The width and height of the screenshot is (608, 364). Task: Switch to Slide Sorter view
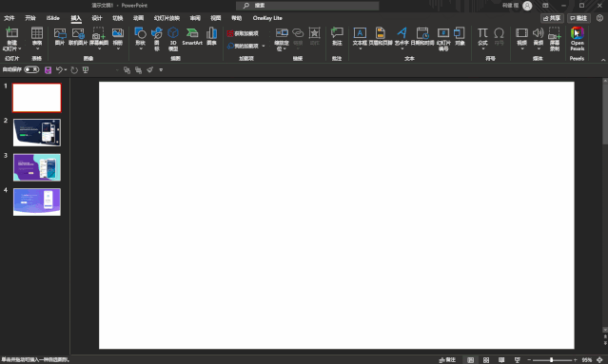[x=486, y=360]
